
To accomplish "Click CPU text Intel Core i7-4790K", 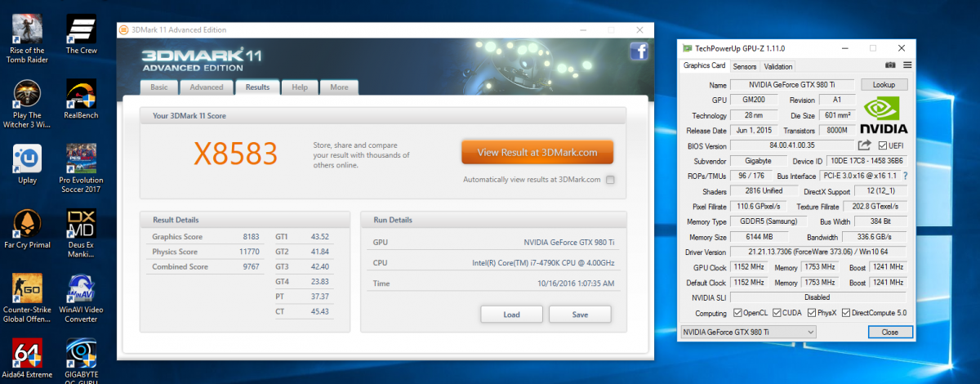I will point(544,262).
